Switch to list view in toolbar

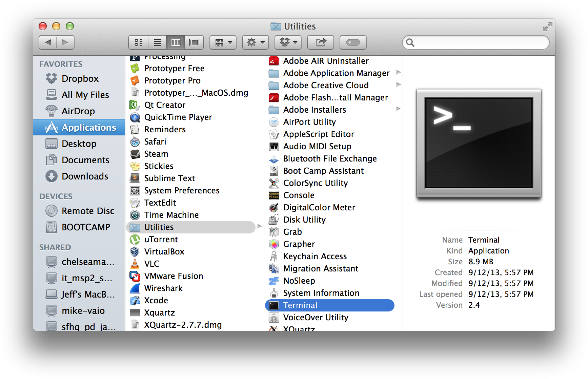click(157, 42)
